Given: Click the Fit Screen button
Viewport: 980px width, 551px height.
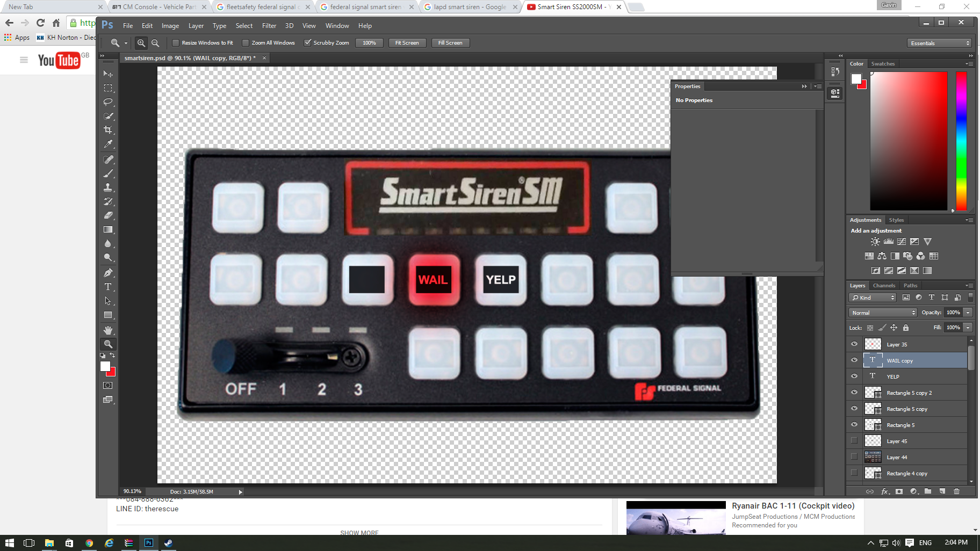Looking at the screenshot, I should 407,43.
